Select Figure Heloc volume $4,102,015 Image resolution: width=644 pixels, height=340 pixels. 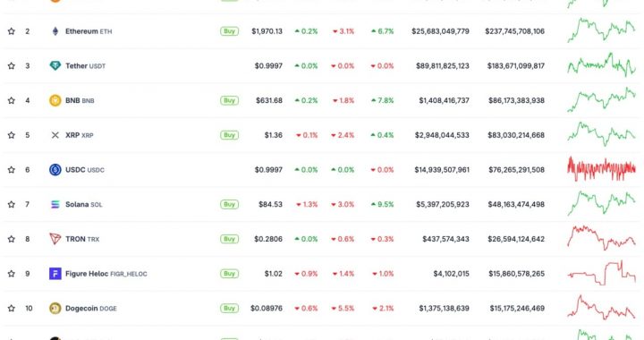tap(451, 274)
